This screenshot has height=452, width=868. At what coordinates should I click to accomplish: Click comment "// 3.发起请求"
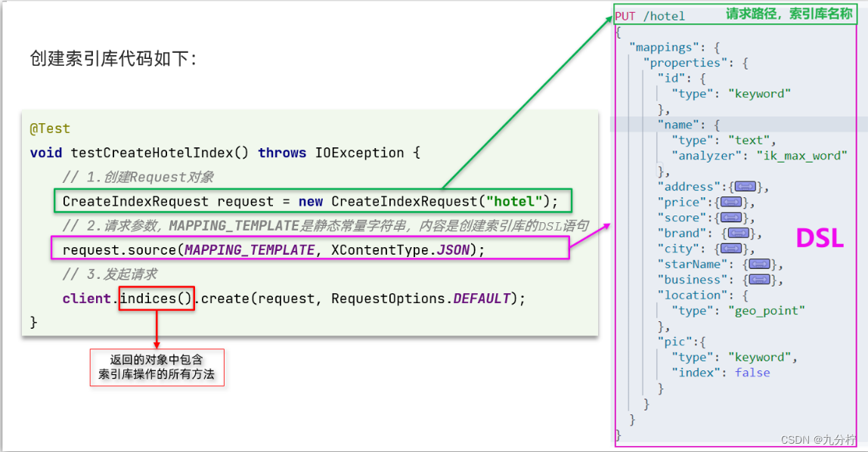[x=110, y=274]
